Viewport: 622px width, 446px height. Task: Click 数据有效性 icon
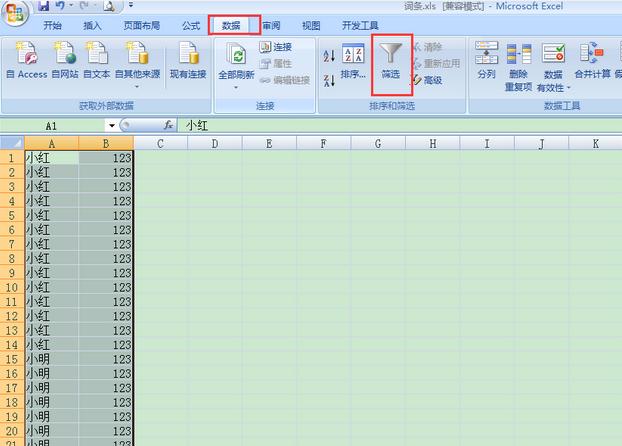(x=553, y=53)
